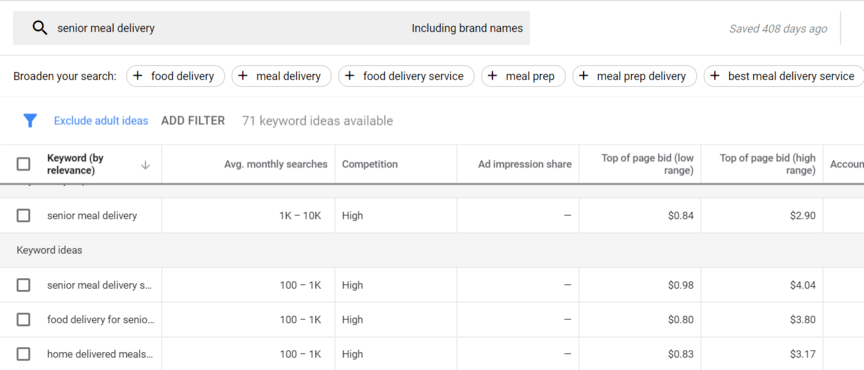
Task: Click the 1K – 10K search volume cell
Action: click(300, 216)
